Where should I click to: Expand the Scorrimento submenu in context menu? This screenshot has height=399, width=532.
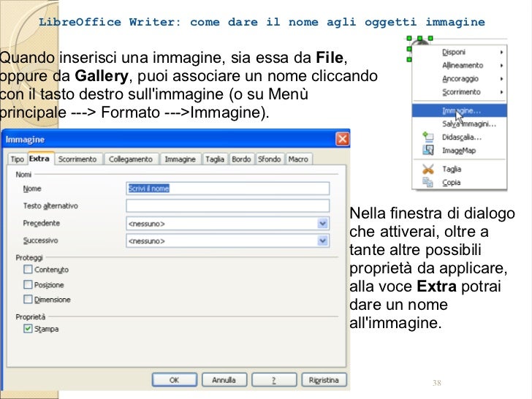[x=459, y=92]
